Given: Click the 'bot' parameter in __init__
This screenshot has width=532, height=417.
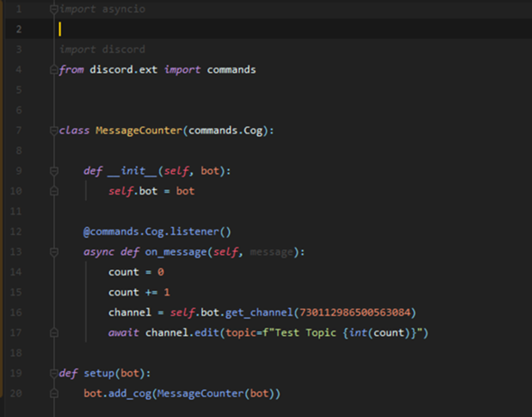Looking at the screenshot, I should point(210,171).
